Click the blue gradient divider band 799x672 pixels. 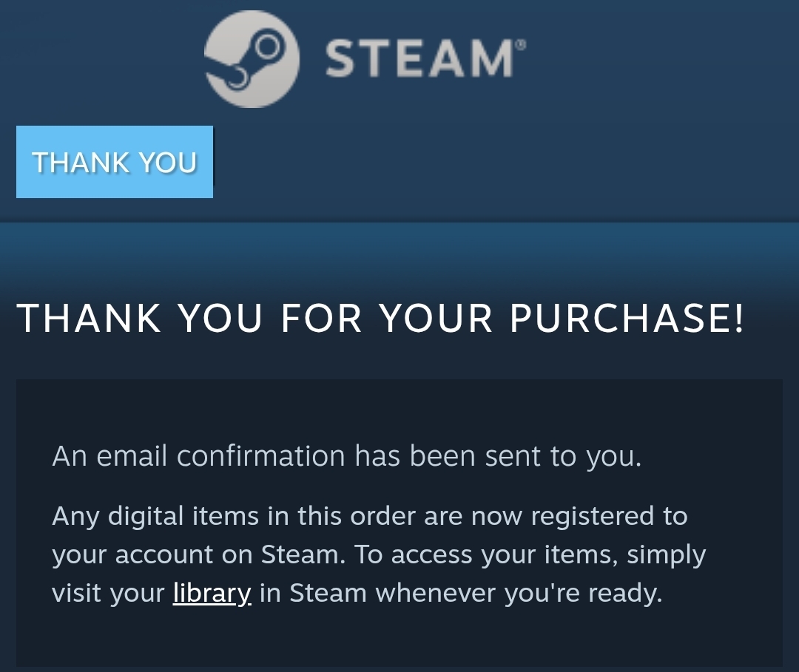(399, 254)
